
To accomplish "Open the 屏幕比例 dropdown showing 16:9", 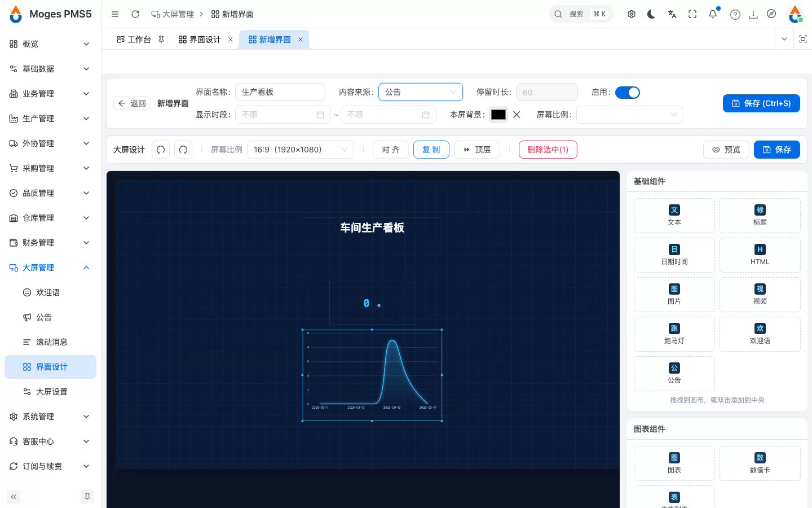I will coord(301,150).
